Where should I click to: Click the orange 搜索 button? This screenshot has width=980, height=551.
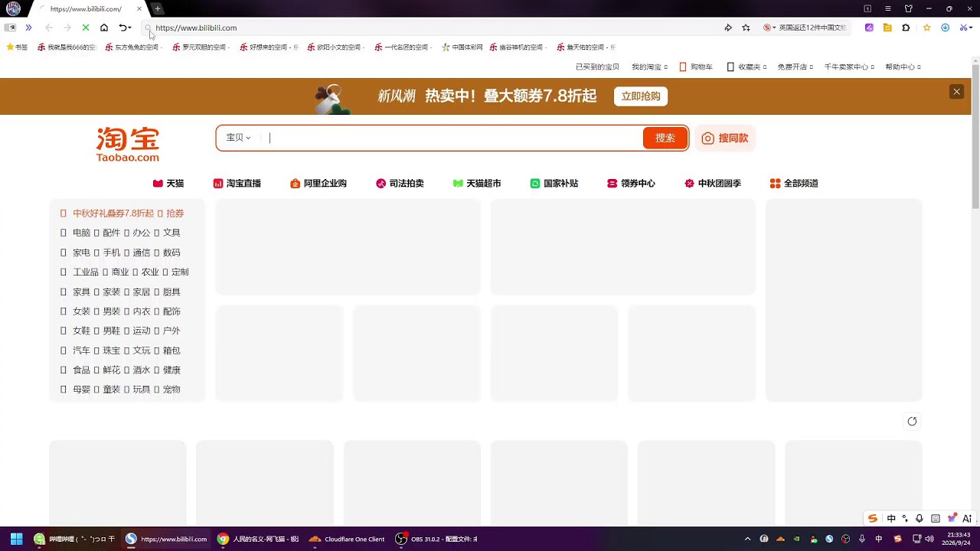665,138
